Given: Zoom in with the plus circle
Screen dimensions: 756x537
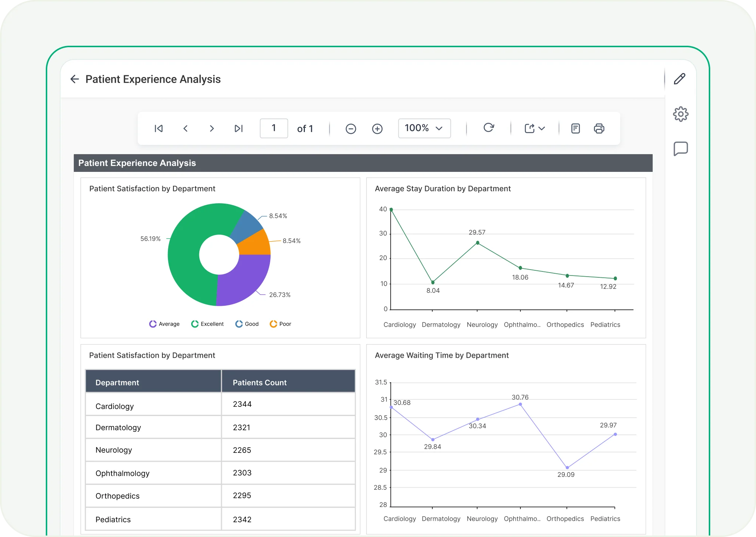Looking at the screenshot, I should pyautogui.click(x=377, y=129).
